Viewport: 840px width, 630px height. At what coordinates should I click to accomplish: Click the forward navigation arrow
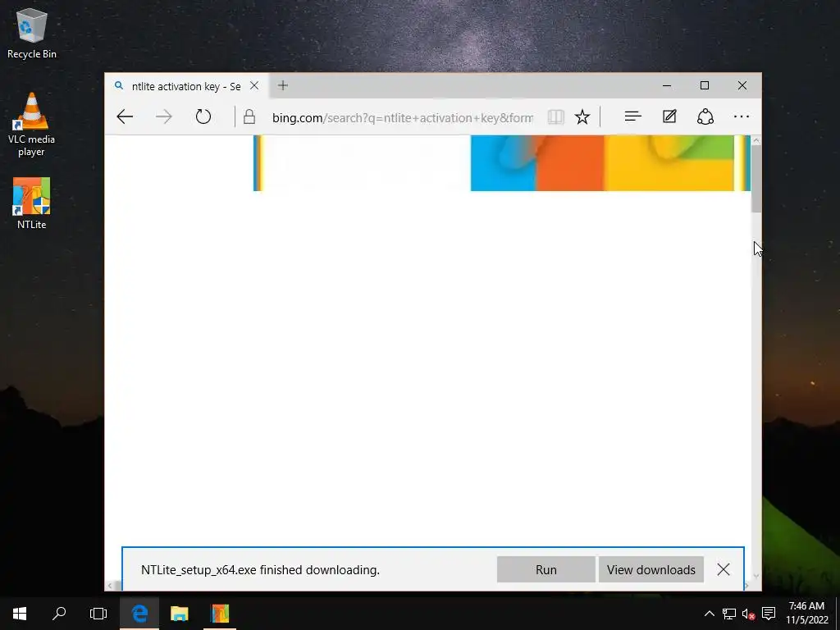click(x=164, y=116)
